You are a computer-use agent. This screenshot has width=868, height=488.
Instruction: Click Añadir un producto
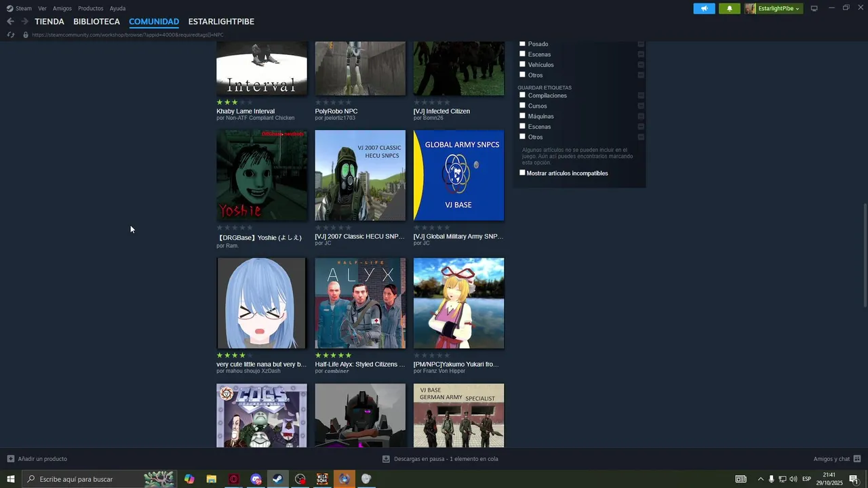pyautogui.click(x=43, y=459)
